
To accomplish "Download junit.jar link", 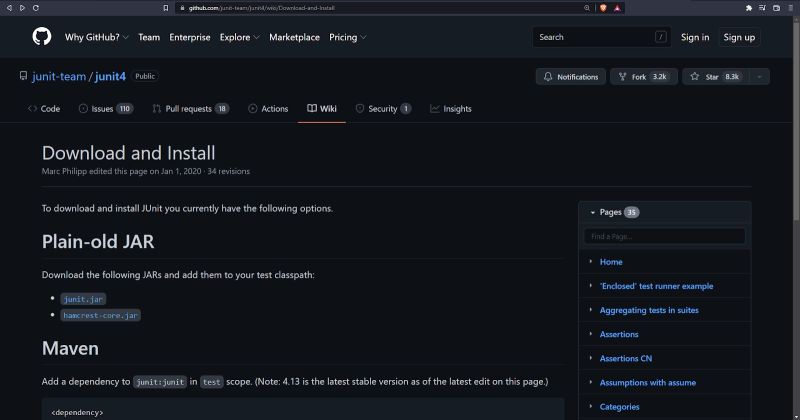I will [83, 299].
